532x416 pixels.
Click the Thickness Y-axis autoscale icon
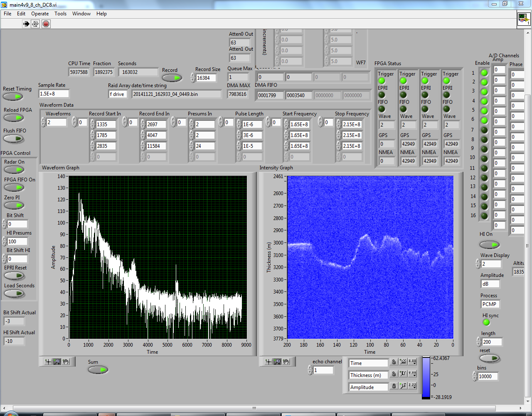point(403,374)
